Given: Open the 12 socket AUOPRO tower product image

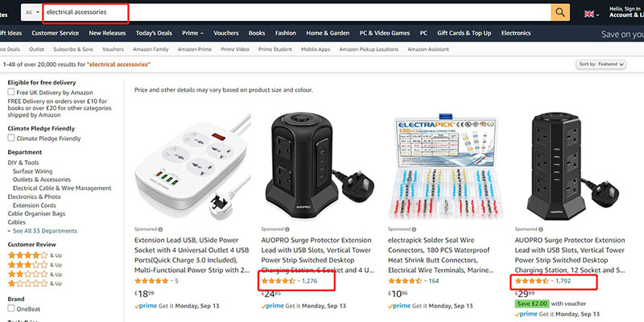Looking at the screenshot, I should point(568,167).
